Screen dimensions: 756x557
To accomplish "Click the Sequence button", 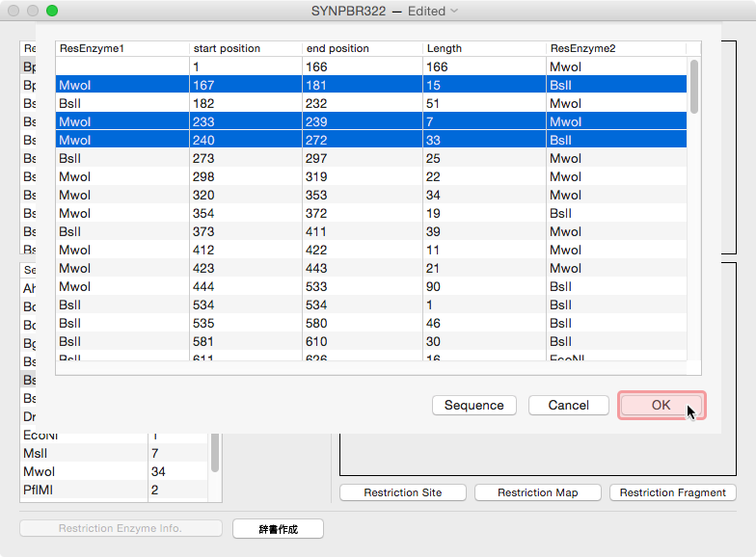I will click(473, 405).
